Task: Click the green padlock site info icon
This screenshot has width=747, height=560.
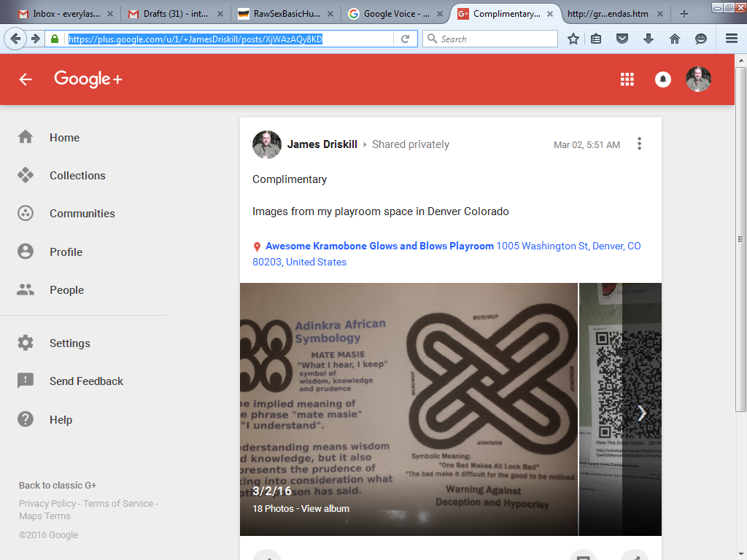Action: click(x=55, y=39)
